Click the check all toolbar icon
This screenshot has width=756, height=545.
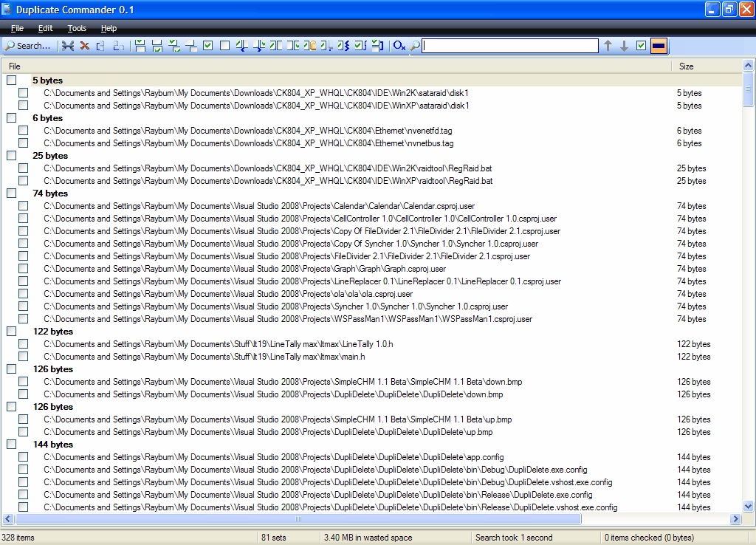207,46
